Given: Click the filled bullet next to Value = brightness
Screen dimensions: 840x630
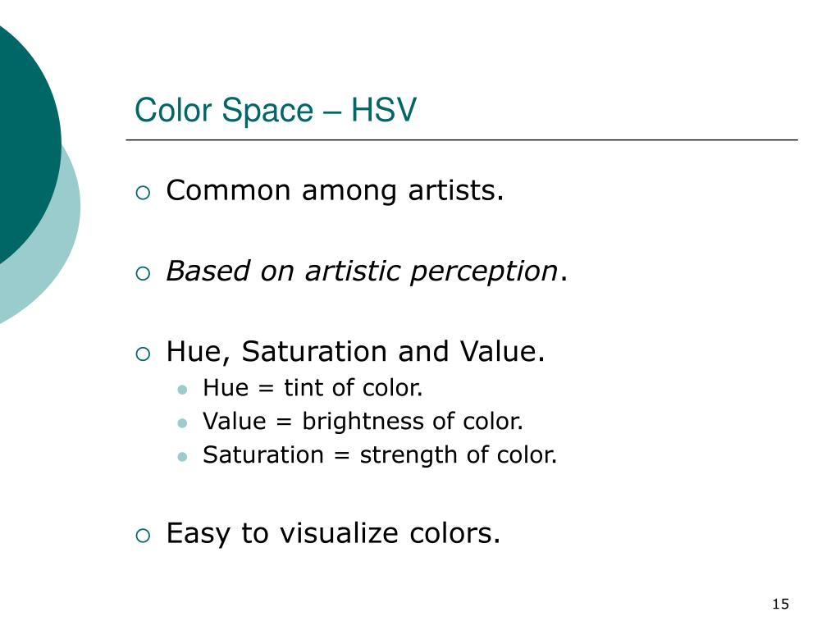Looking at the screenshot, I should [x=182, y=423].
